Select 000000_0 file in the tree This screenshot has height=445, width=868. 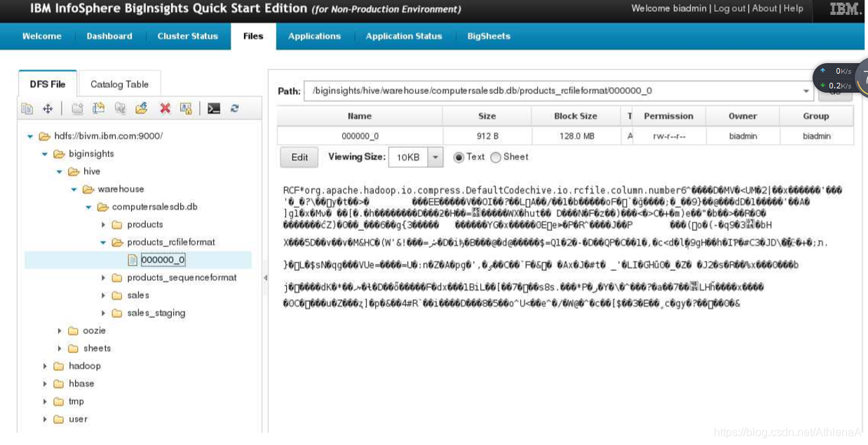[x=163, y=260]
